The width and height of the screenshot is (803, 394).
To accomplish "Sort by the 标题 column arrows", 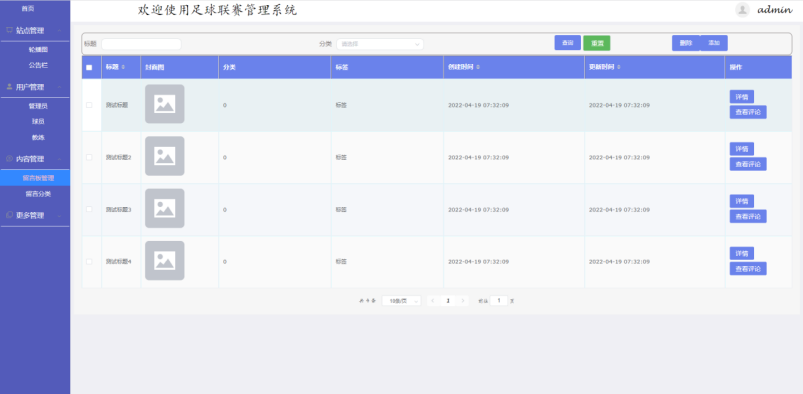I will [123, 68].
